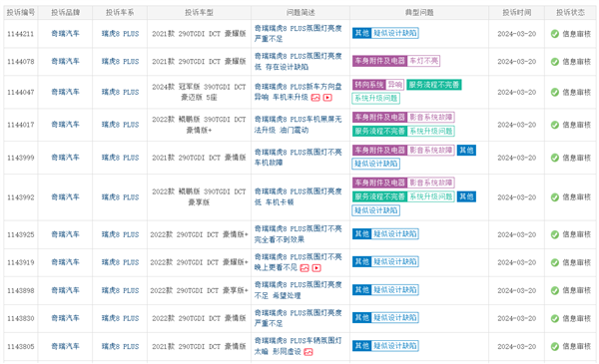Viewport: 599px width, 364px height.
Task: Click the 疑似设计缺陷 tag in complaint 1144211
Action: [x=395, y=33]
